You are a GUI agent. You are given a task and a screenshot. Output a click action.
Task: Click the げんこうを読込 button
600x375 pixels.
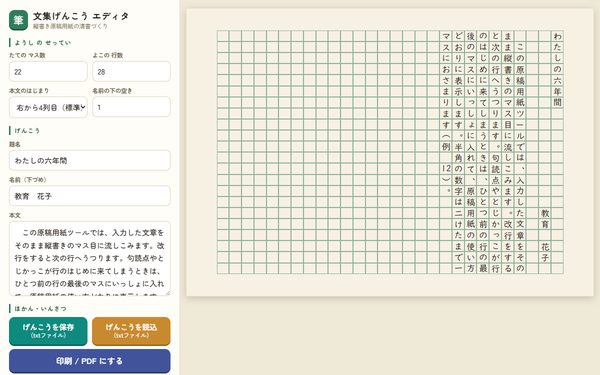click(131, 331)
